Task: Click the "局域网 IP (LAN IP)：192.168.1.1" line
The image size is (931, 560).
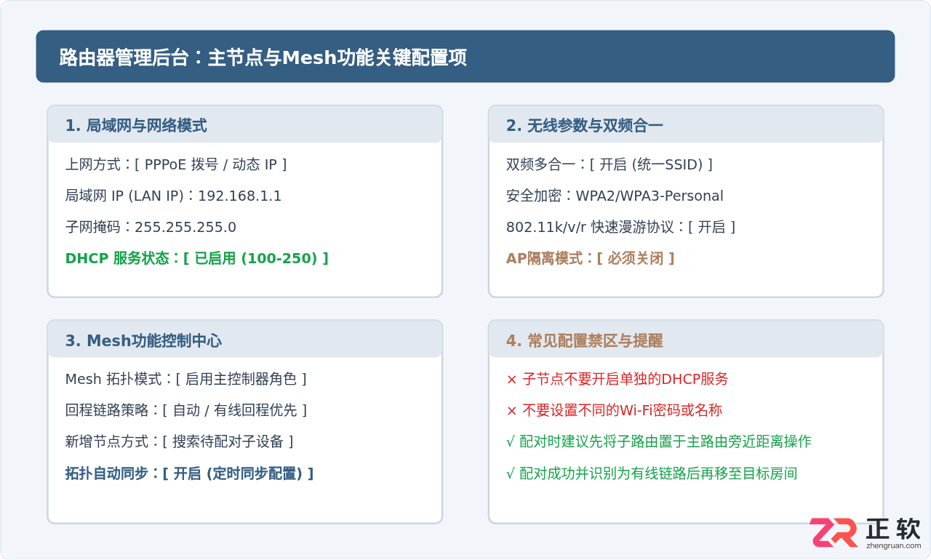Action: pos(173,196)
